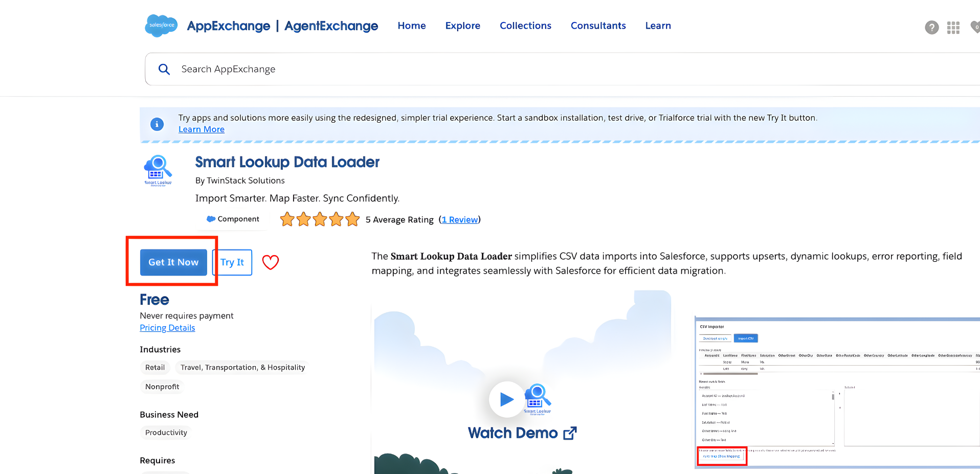Play the Watch Demo video
Image resolution: width=980 pixels, height=474 pixels.
[506, 399]
